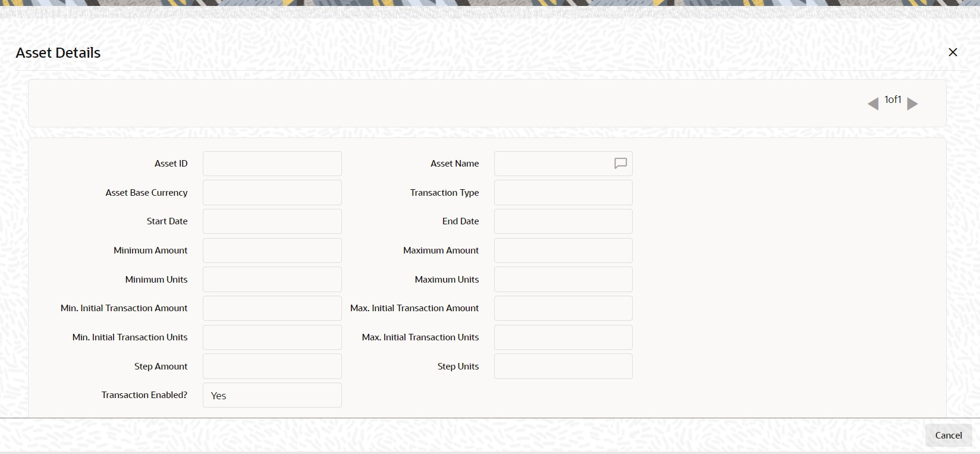
Task: Open the Asset Name comment popup icon
Action: (x=620, y=164)
